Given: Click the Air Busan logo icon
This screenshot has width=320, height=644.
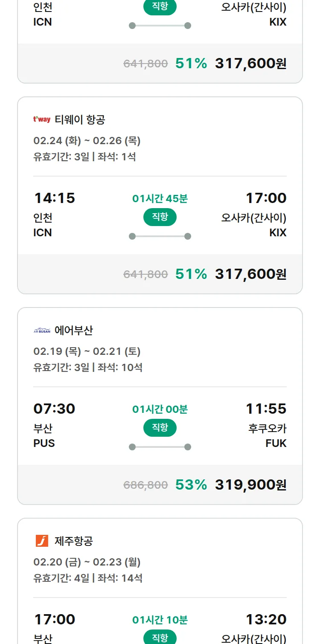Looking at the screenshot, I should click(42, 331).
